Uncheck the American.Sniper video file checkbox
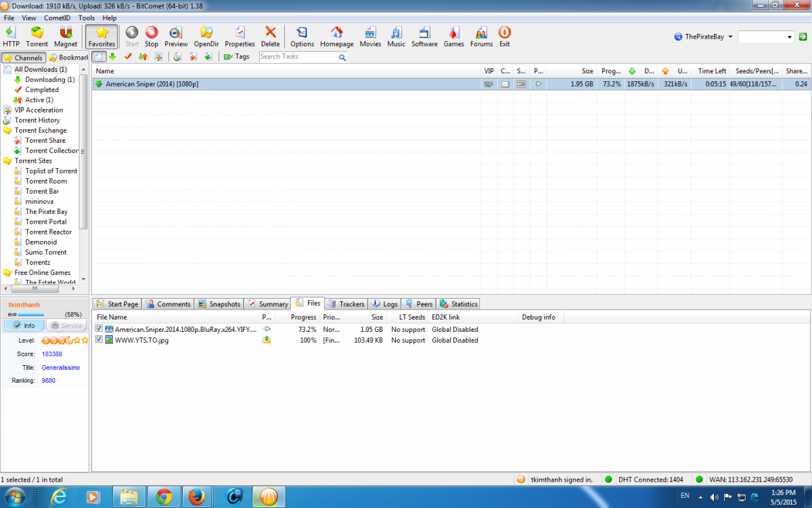Image resolution: width=812 pixels, height=508 pixels. point(99,329)
